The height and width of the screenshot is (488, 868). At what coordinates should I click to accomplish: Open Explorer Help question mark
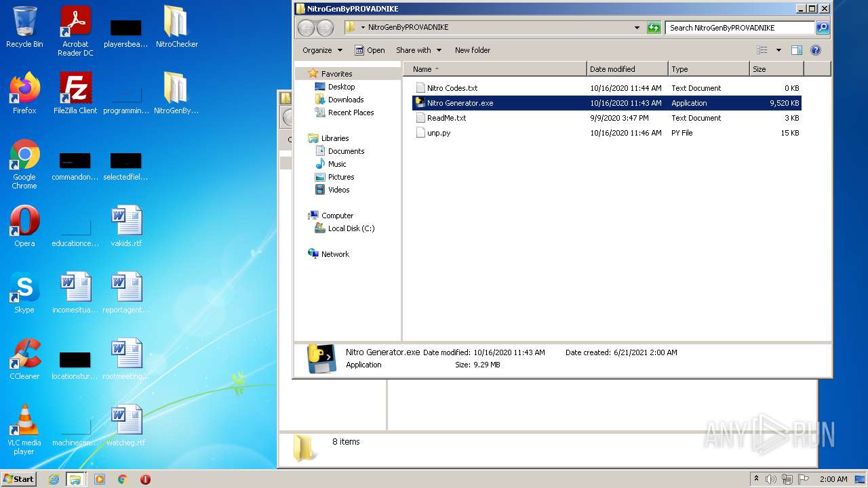coord(816,50)
